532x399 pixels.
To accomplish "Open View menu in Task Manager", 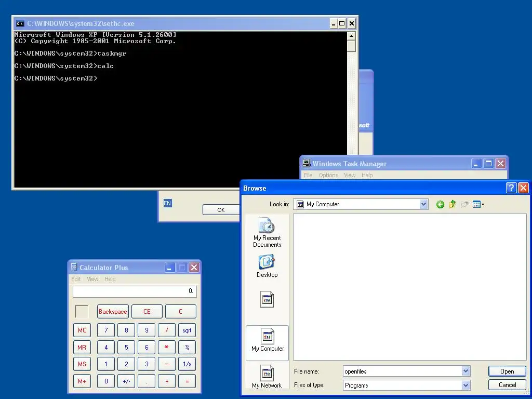I will click(350, 175).
